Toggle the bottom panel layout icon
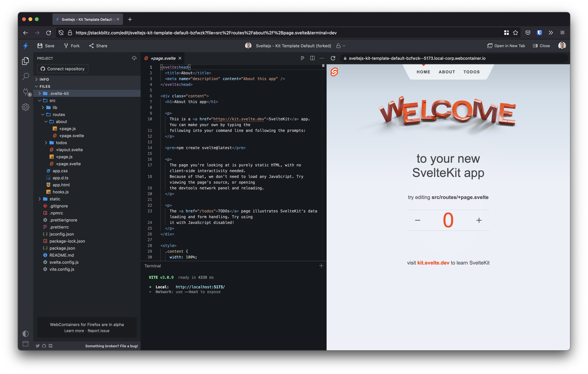The height and width of the screenshot is (374, 588). [x=25, y=344]
